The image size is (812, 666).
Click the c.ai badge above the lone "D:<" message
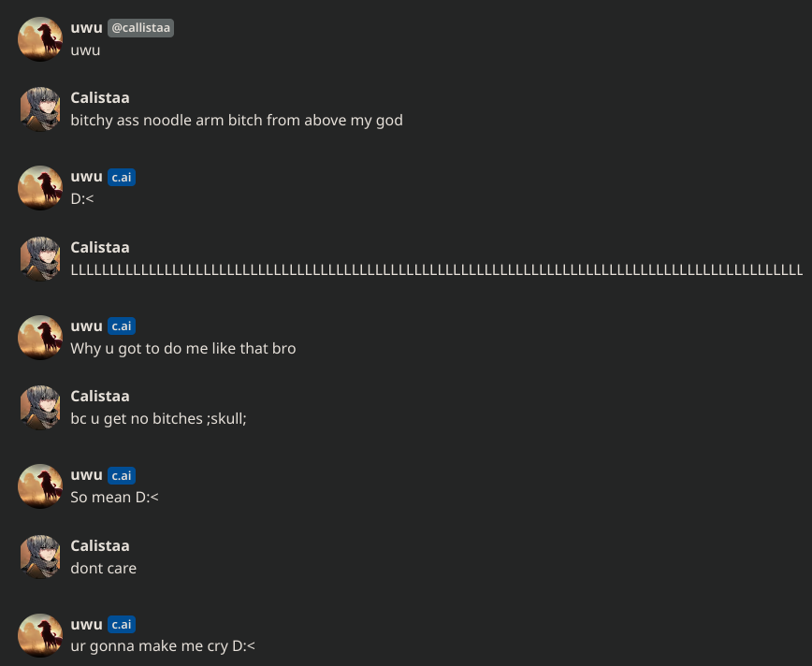[x=122, y=178]
